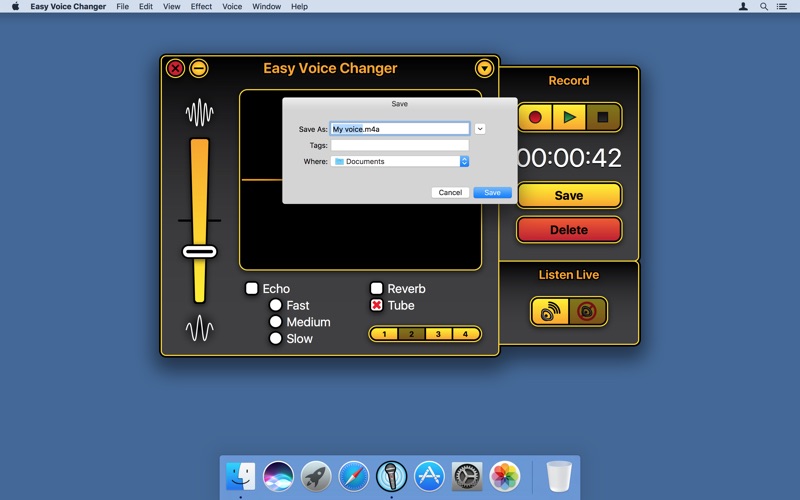Enable Listen Live speaker icon

[549, 311]
